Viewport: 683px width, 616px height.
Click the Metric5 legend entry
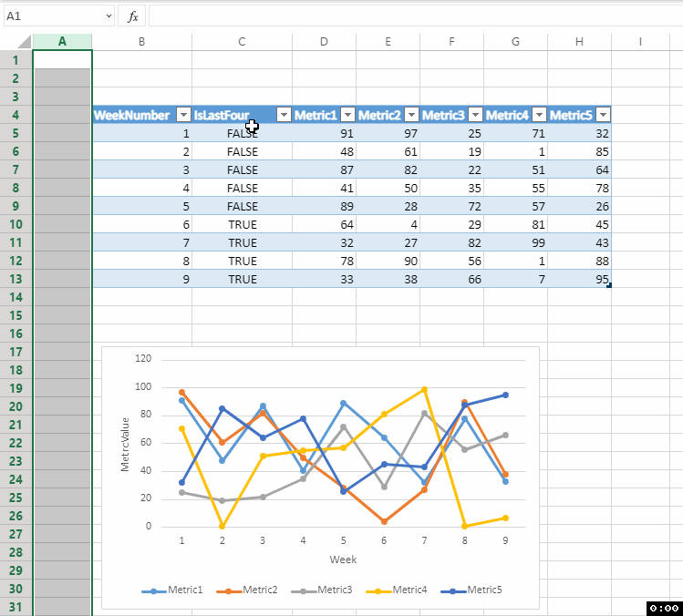(x=471, y=590)
